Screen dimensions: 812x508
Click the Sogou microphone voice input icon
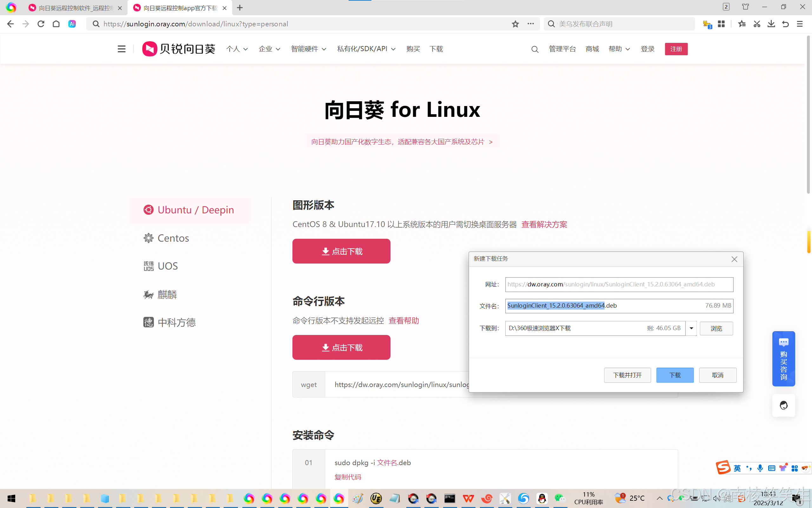pos(760,468)
